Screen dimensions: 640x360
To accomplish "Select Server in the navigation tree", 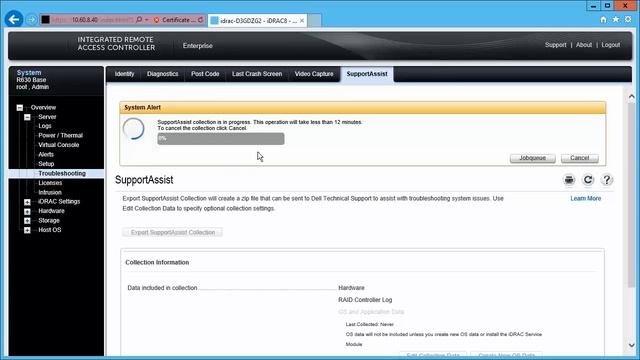I will coord(47,117).
